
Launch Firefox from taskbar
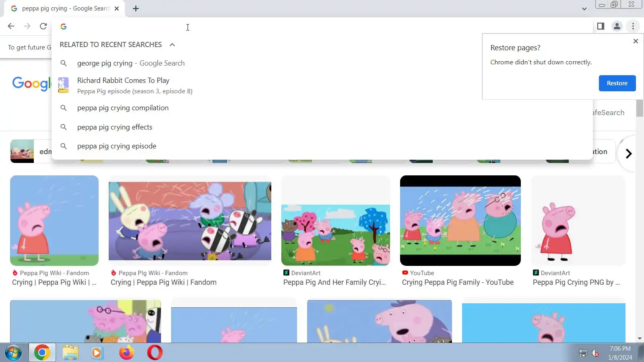tap(126, 353)
